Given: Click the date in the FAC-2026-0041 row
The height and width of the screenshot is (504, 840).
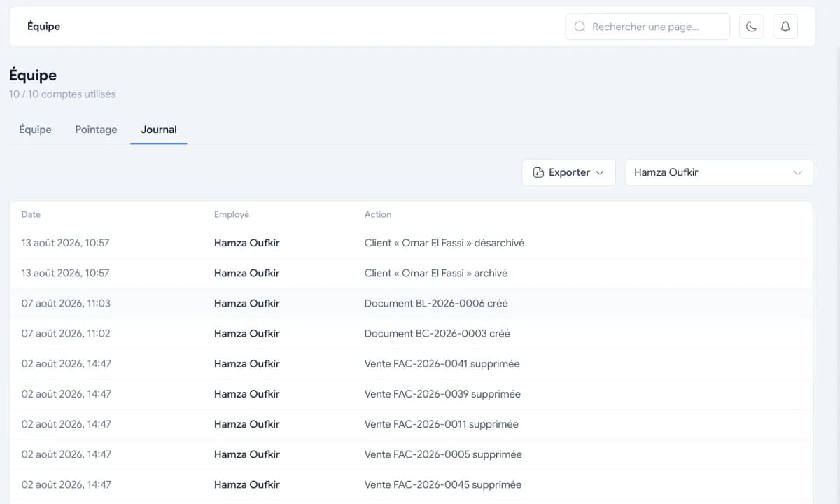Looking at the screenshot, I should pyautogui.click(x=66, y=363).
